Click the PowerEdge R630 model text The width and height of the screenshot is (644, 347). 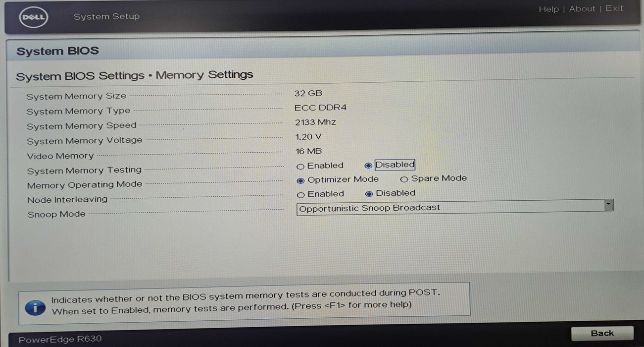[60, 340]
